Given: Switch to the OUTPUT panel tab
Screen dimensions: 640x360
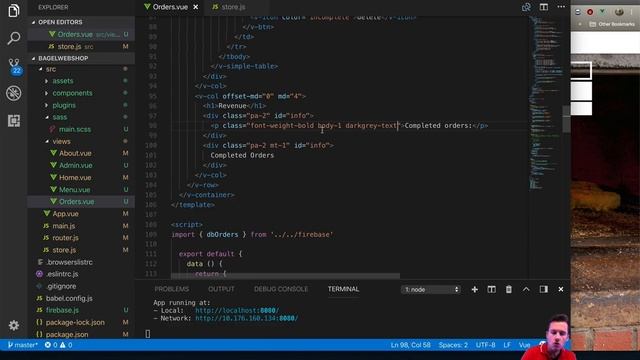Looking at the screenshot, I should click(x=221, y=289).
